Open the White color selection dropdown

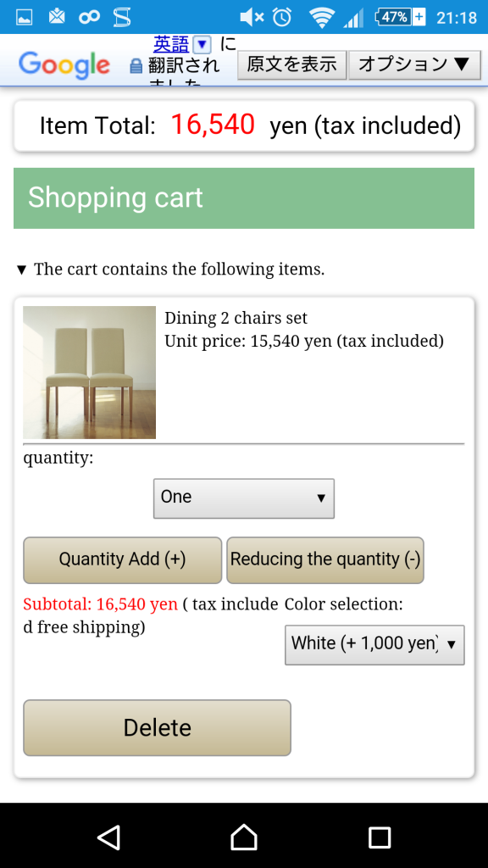[374, 645]
